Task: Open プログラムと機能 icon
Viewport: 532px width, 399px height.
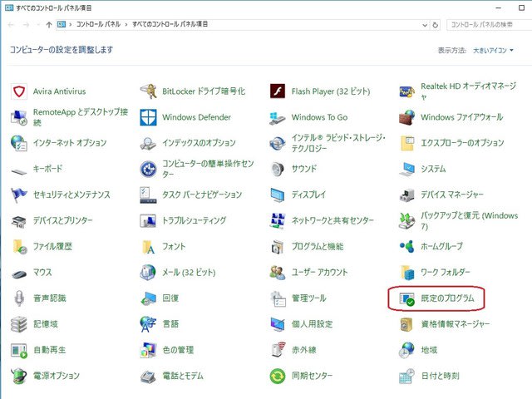Action: [278, 246]
